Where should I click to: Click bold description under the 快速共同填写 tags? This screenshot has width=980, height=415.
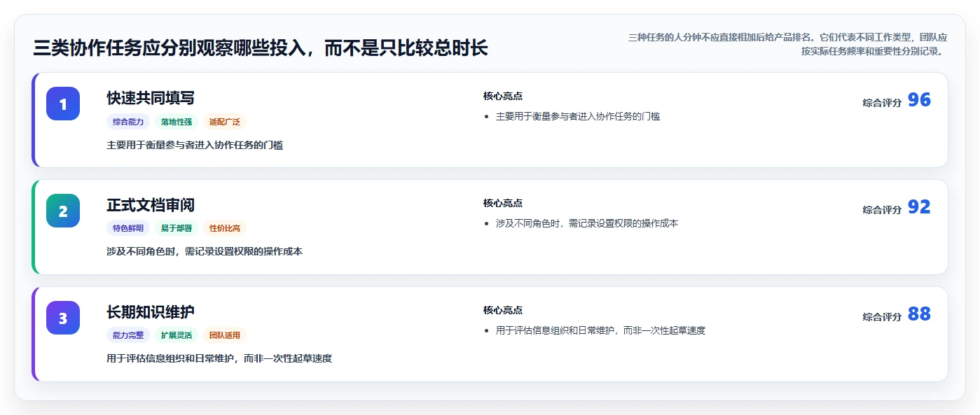click(195, 145)
